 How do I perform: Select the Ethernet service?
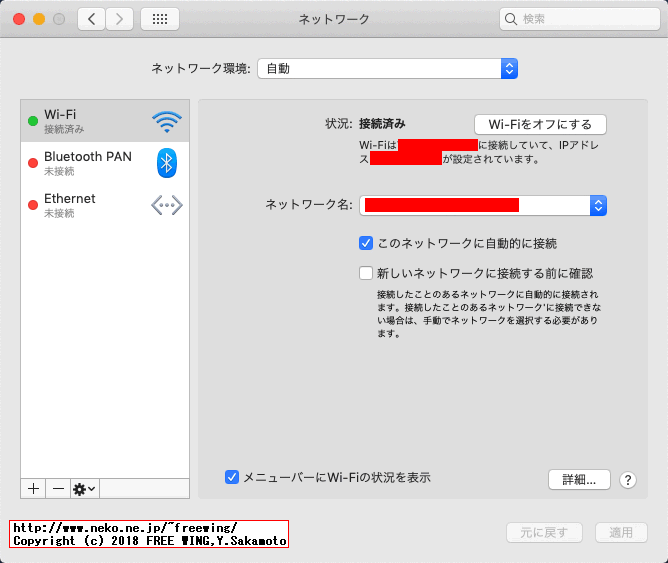click(105, 205)
